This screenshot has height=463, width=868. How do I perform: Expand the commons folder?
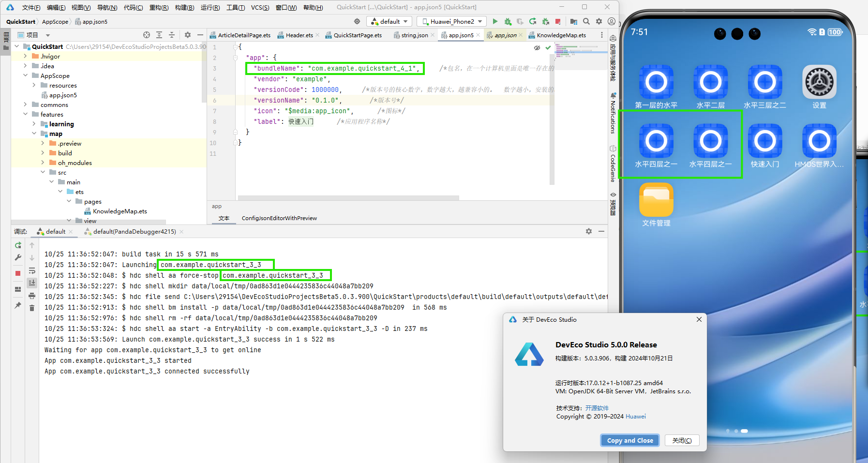pos(25,105)
